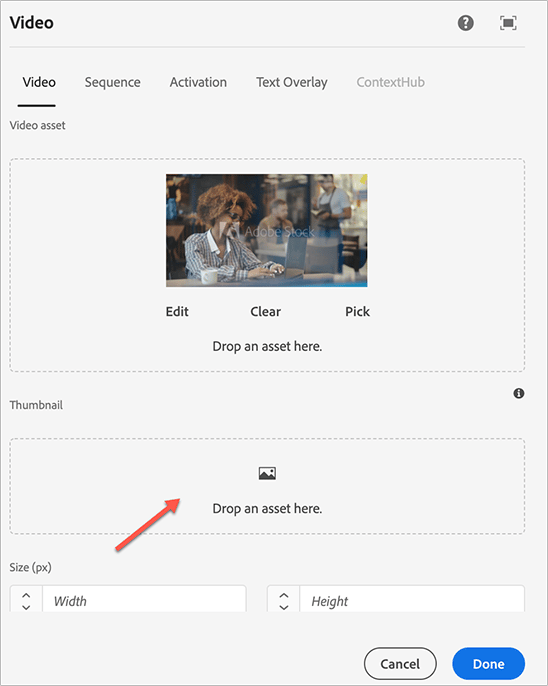The height and width of the screenshot is (686, 548).
Task: Click the 'Thumbnail' label
Action: click(36, 405)
